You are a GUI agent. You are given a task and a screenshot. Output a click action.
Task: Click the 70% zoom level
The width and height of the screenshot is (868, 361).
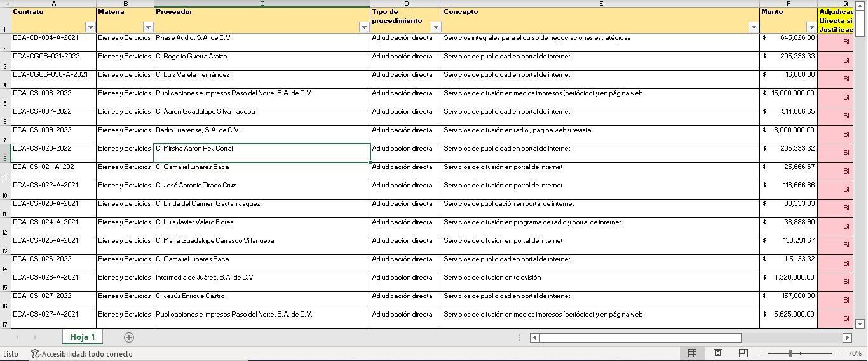(855, 353)
